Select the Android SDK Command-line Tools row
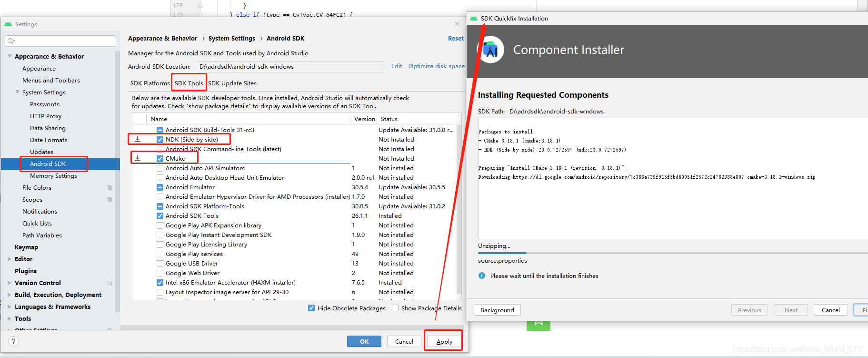The image size is (868, 358). 294,149
